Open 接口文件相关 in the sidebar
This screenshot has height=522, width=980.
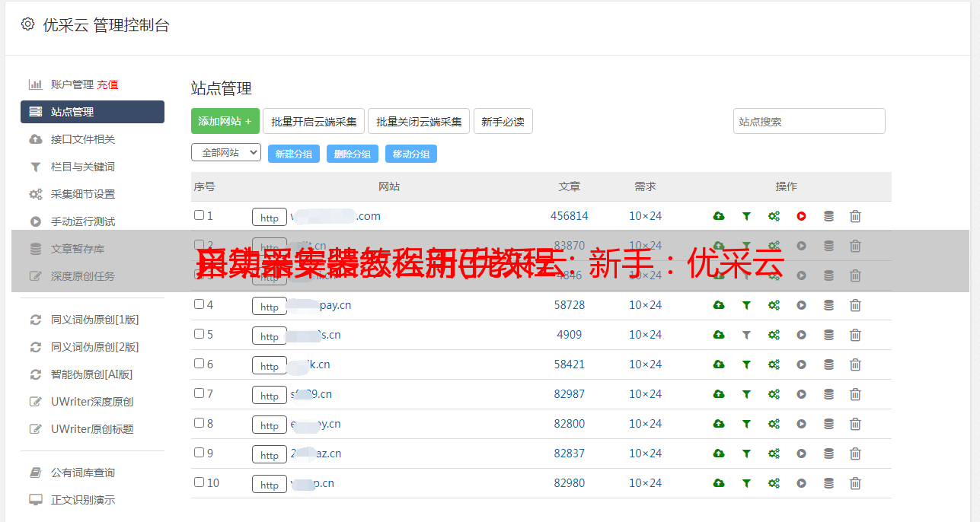point(83,139)
